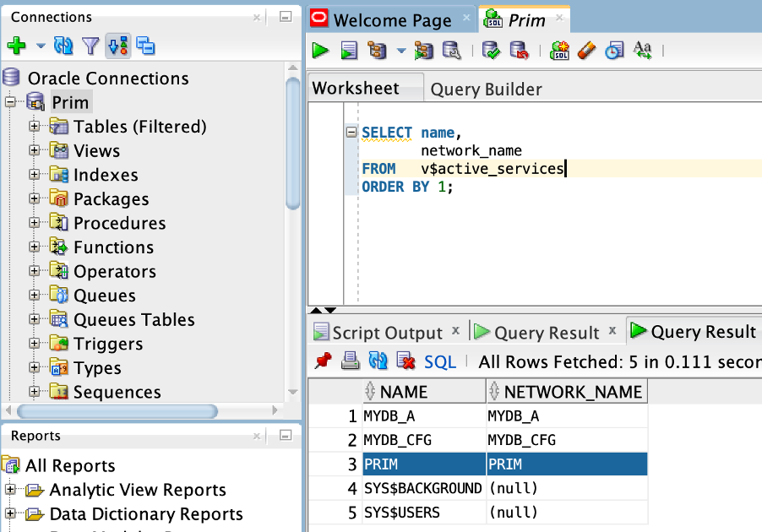Viewport: 762px width, 532px height.
Task: Click the blue SQL link in results toolbar
Action: pyautogui.click(x=440, y=361)
